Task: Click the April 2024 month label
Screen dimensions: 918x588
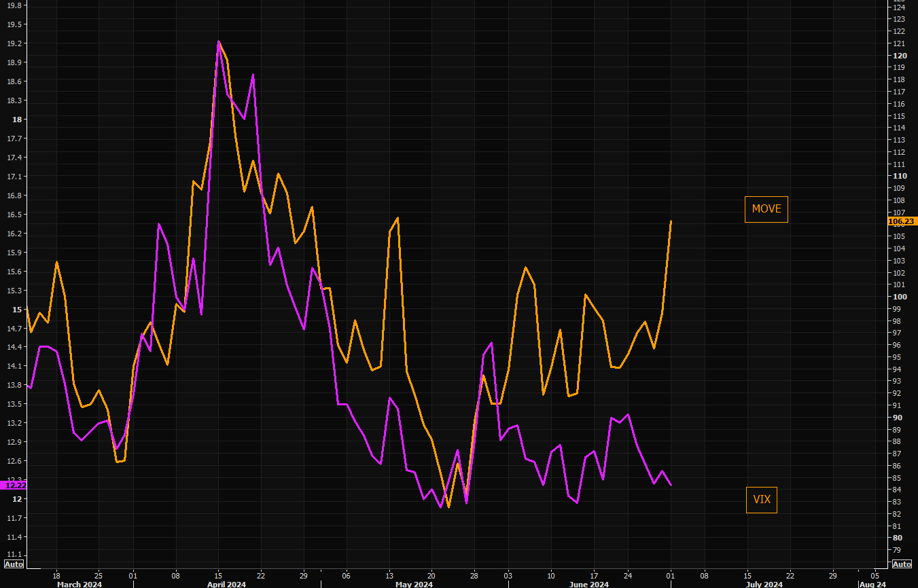Action: pyautogui.click(x=226, y=584)
